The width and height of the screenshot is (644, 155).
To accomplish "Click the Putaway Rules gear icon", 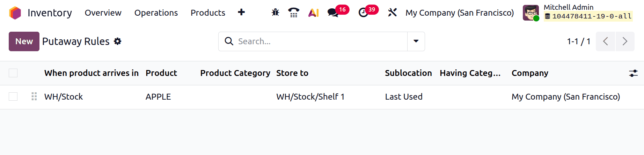I will (118, 41).
